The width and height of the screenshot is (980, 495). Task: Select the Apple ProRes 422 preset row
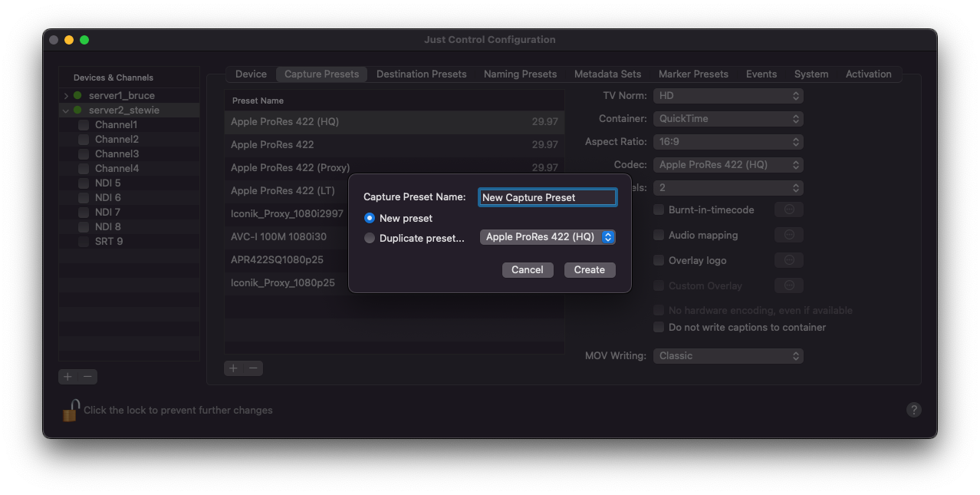point(394,144)
